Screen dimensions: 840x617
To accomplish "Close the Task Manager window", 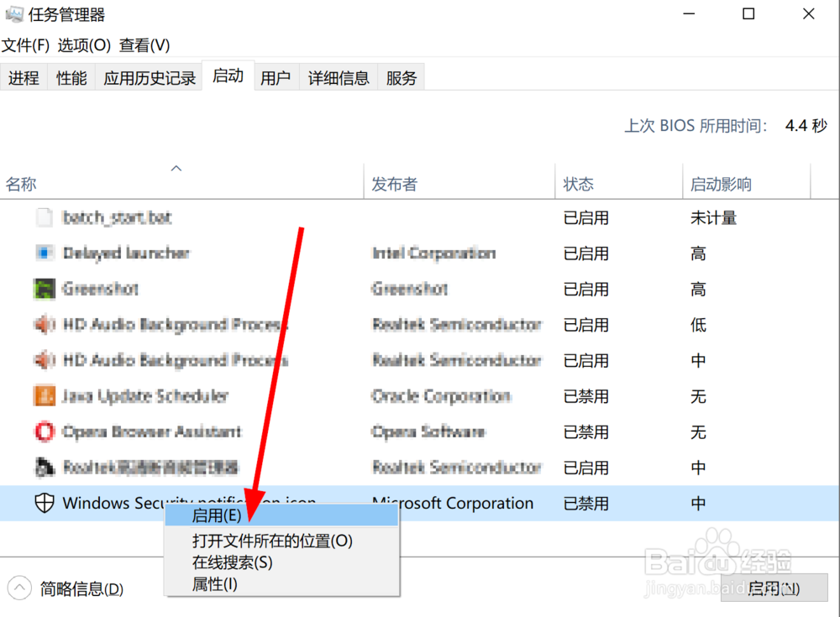I will click(x=808, y=14).
